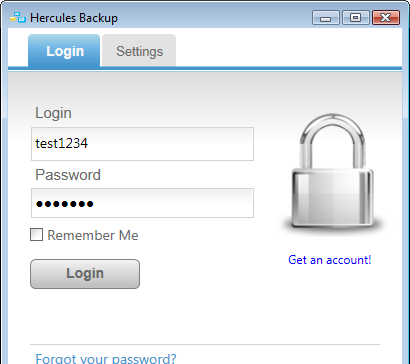Click the gray Login button

85,274
